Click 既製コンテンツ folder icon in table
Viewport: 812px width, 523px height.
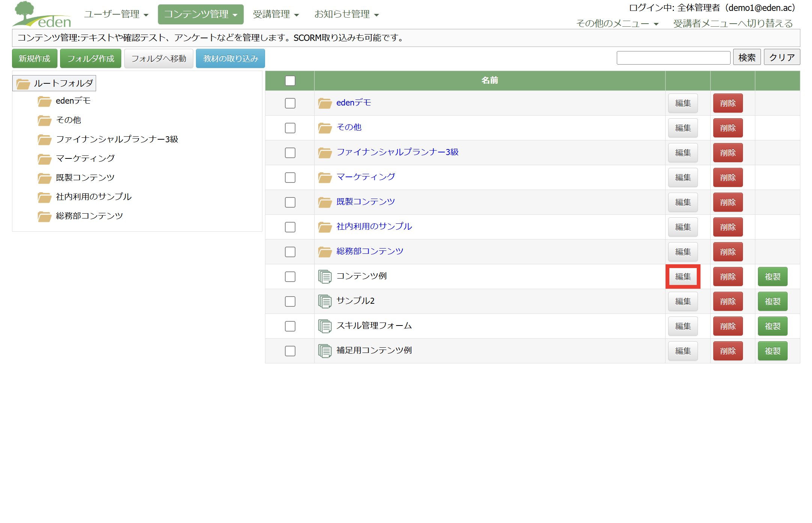[325, 202]
